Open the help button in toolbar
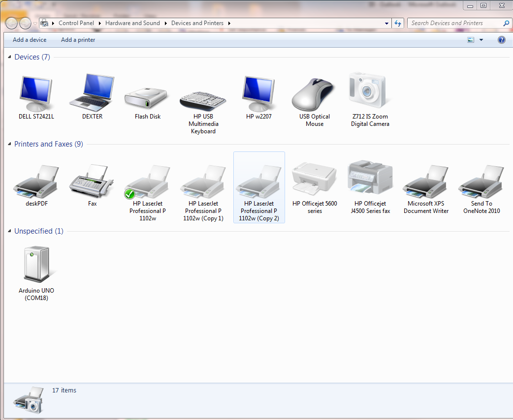This screenshot has width=513, height=420. click(x=501, y=40)
